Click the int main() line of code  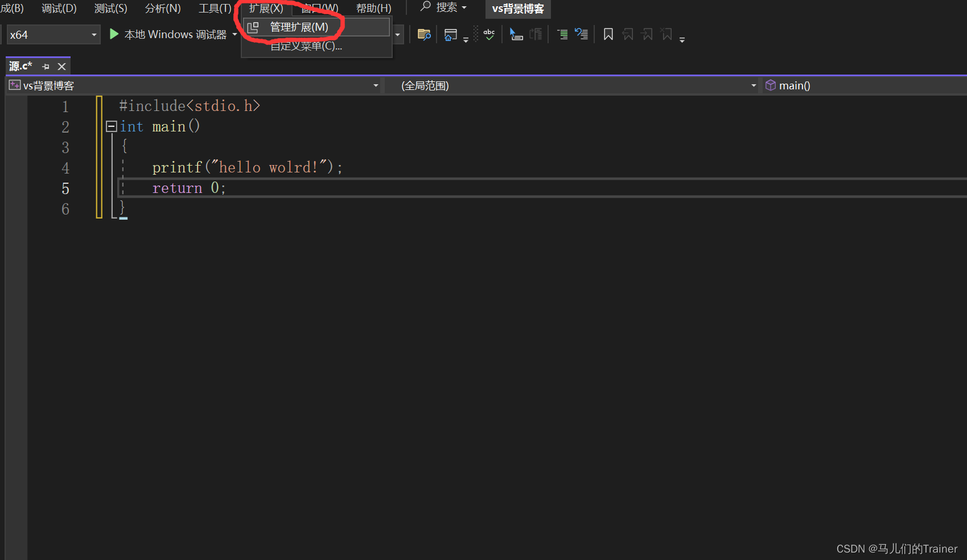click(160, 126)
